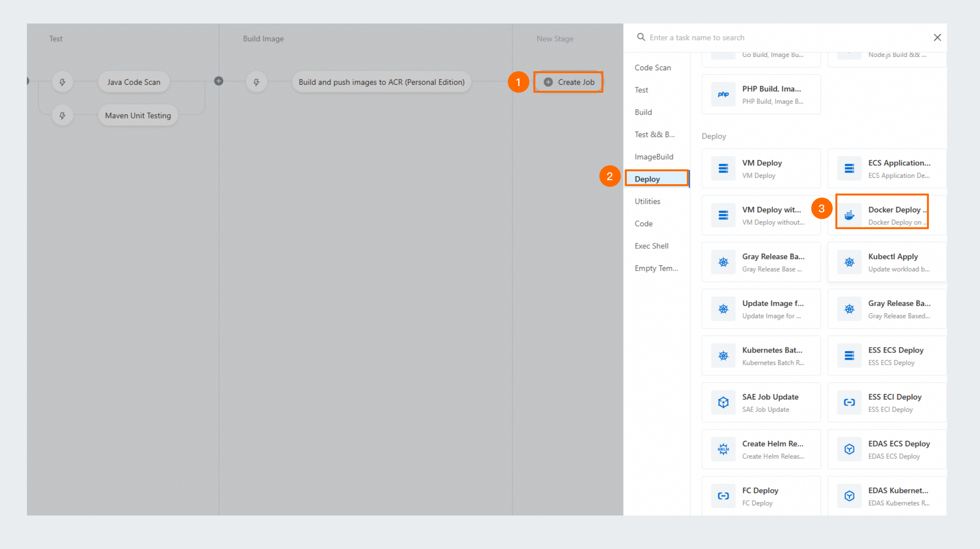This screenshot has width=980, height=549.
Task: Click the EDAS ECS Deploy icon
Action: [x=849, y=449]
